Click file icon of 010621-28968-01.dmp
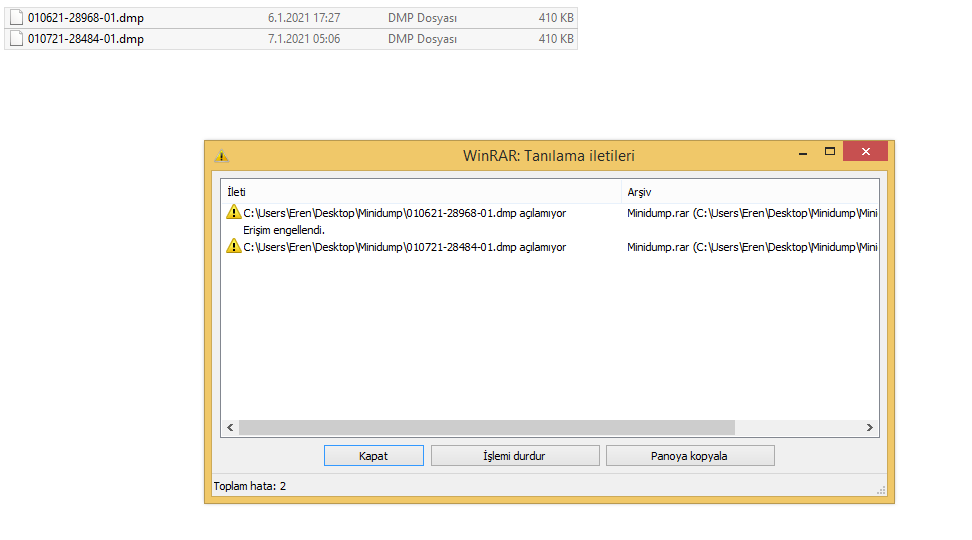 (17, 18)
